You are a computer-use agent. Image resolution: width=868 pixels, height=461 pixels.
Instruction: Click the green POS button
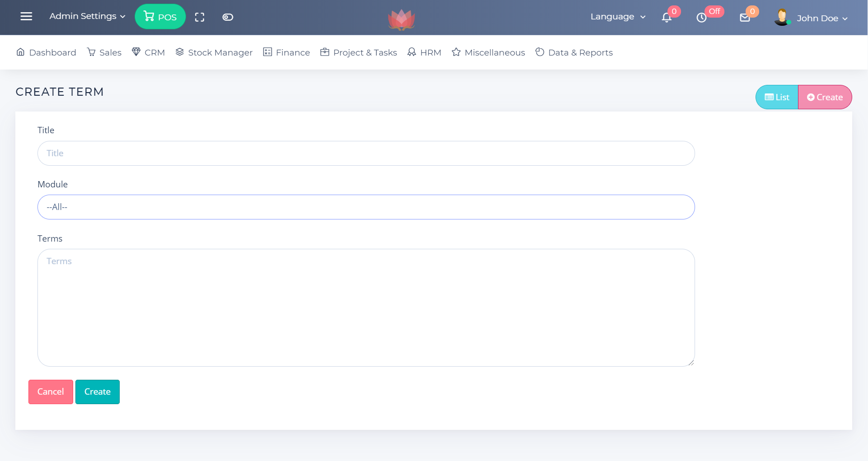pyautogui.click(x=160, y=17)
